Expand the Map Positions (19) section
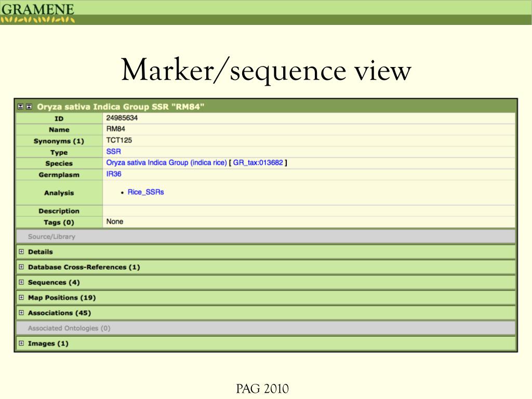Screen dimensions: 532x399 click(61, 298)
